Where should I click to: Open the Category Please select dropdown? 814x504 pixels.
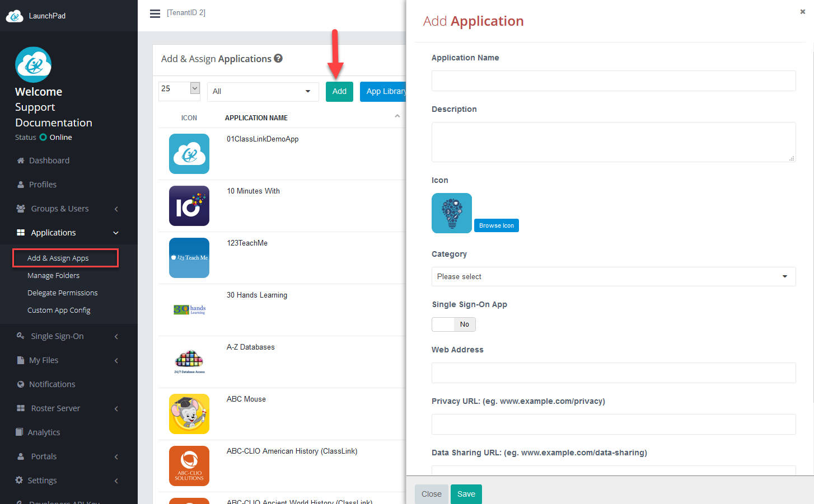[613, 276]
